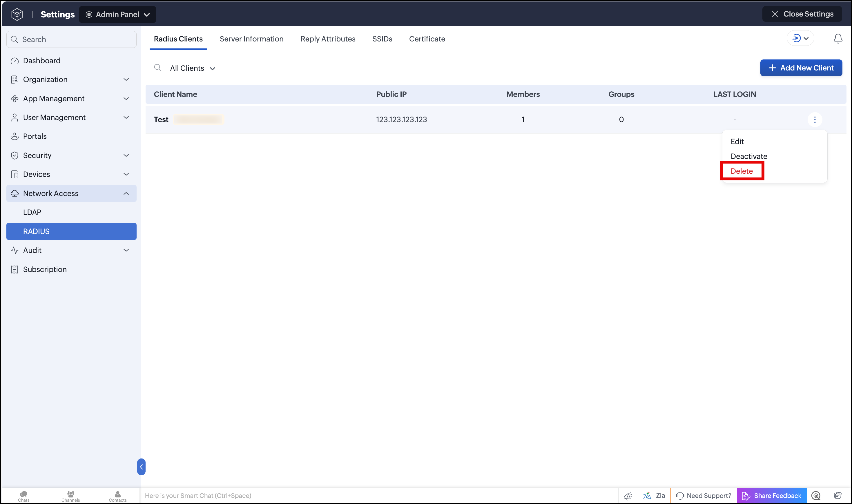The height and width of the screenshot is (504, 852).
Task: Click the Test client name
Action: pyautogui.click(x=161, y=119)
